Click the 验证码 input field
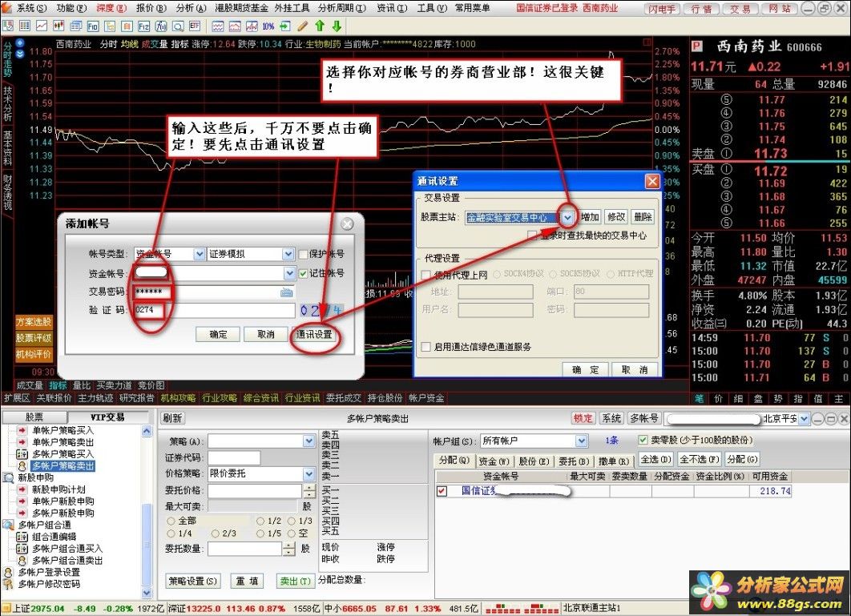This screenshot has width=851, height=616. 213,310
